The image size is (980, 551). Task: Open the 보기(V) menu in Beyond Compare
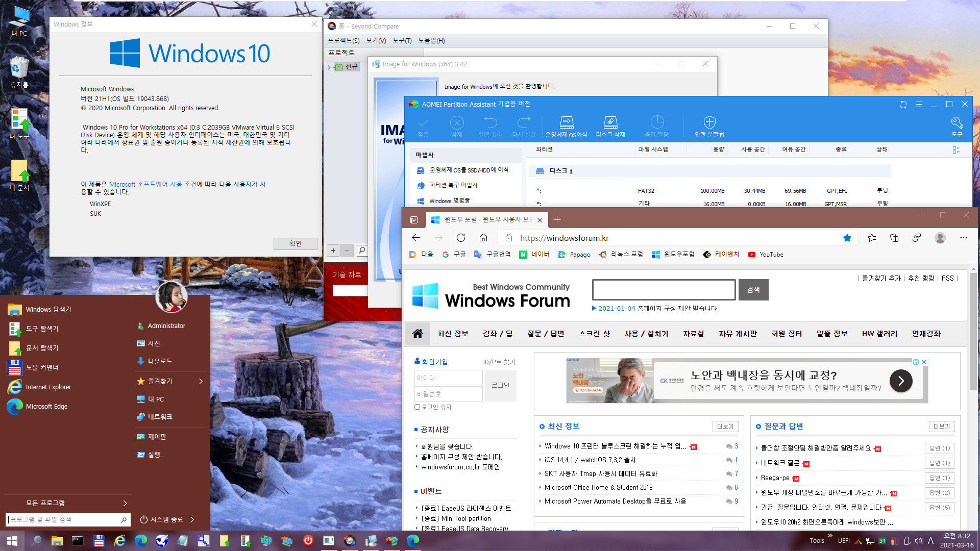[376, 41]
